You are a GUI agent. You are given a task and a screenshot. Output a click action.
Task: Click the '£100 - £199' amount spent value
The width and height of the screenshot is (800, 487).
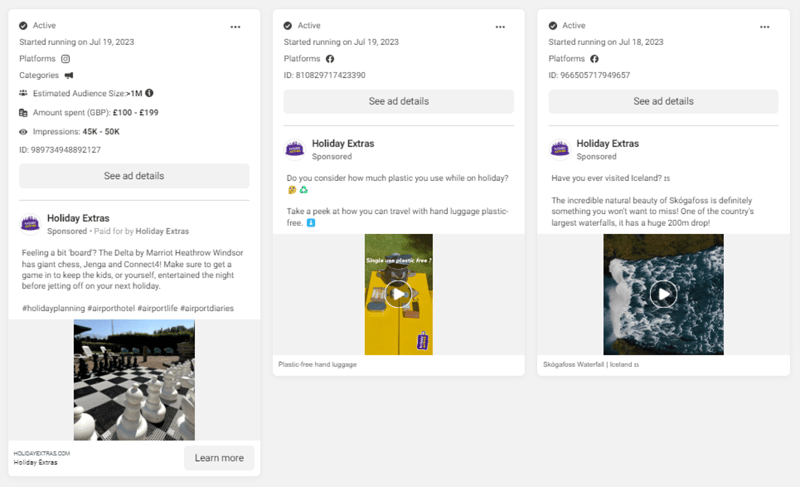tap(136, 113)
